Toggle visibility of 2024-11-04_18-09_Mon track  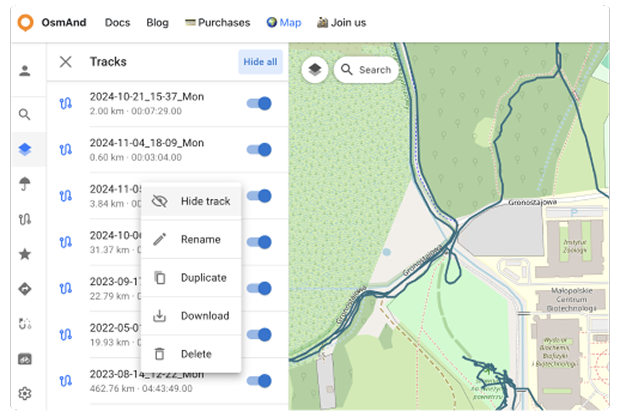tap(259, 149)
